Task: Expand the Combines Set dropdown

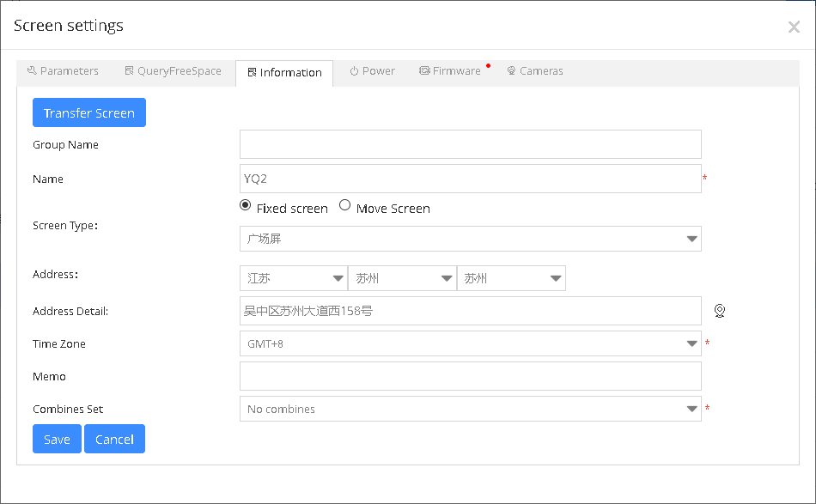Action: point(471,409)
